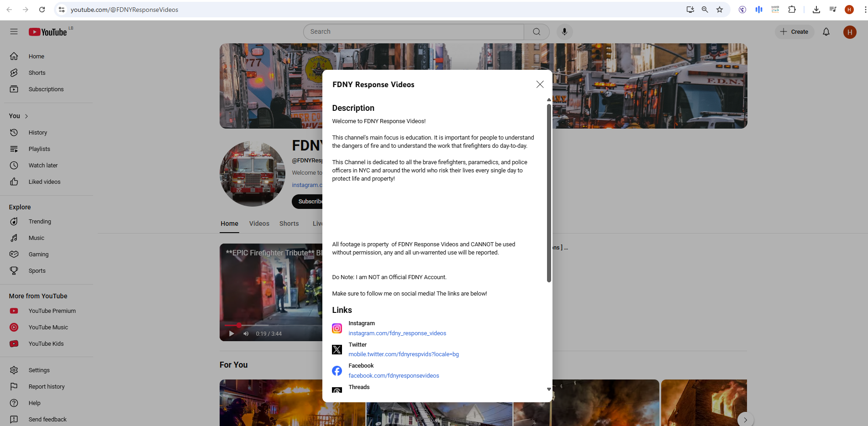
Task: Click the Create button
Action: tap(794, 31)
